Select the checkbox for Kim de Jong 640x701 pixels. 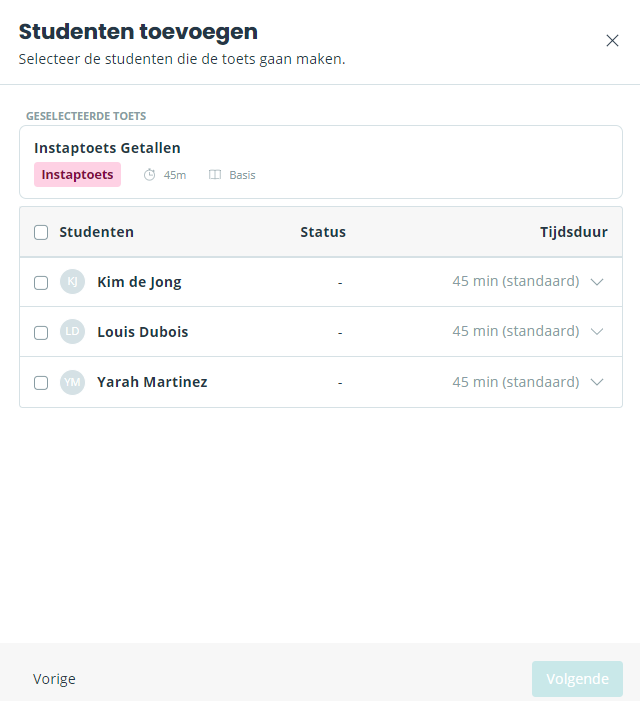(41, 283)
